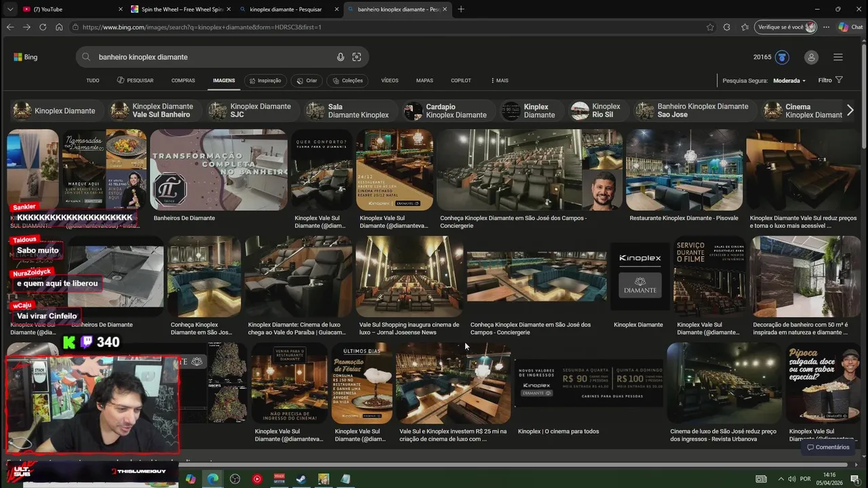Close the YouTube tab

coord(121,9)
